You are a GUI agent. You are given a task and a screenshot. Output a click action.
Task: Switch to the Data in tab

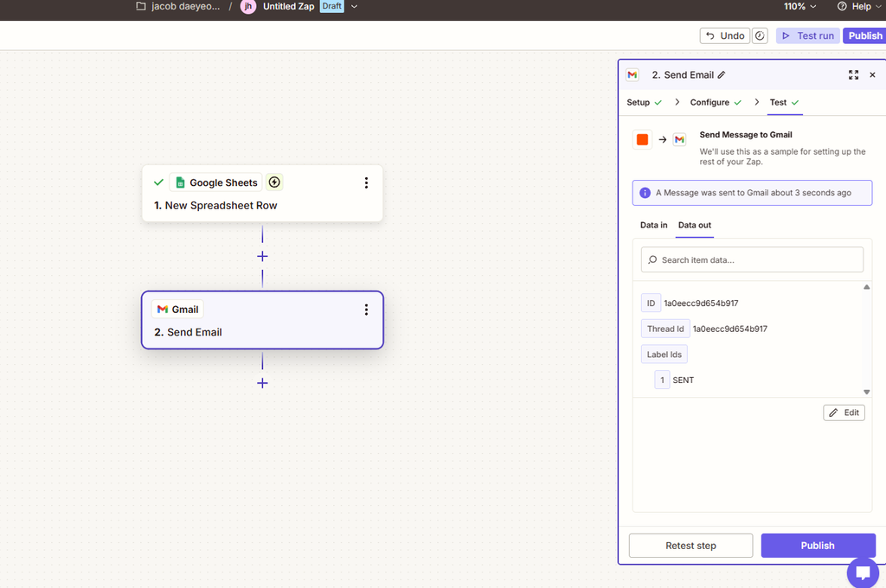click(654, 225)
